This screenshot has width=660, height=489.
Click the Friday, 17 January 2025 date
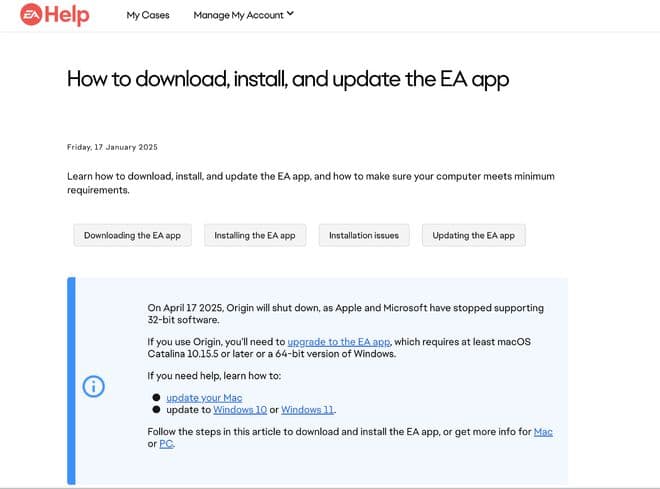(x=112, y=147)
